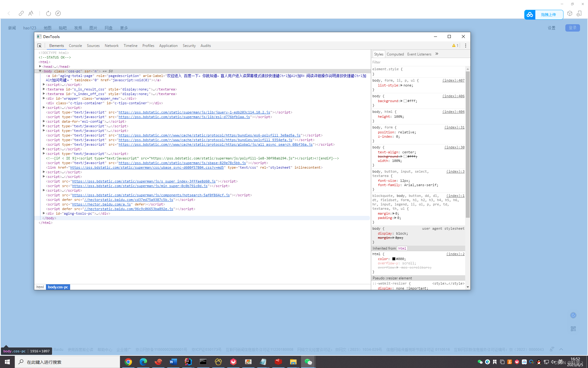Open WeChat from the taskbar

[308, 362]
